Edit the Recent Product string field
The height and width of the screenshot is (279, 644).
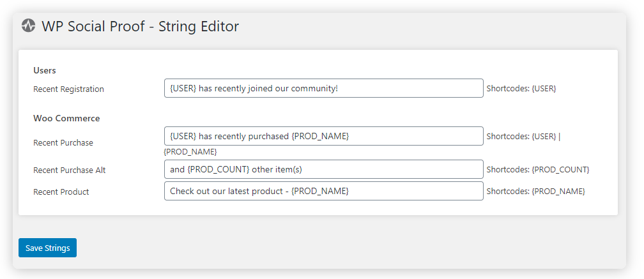point(324,191)
